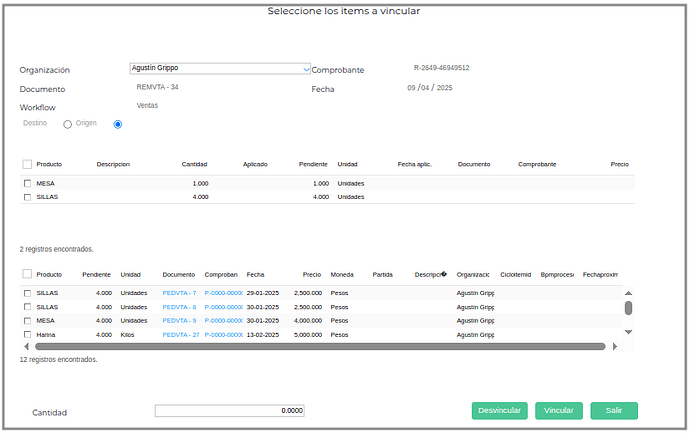Select the radio button right of Origen
This screenshot has width=690, height=433.
pos(118,125)
